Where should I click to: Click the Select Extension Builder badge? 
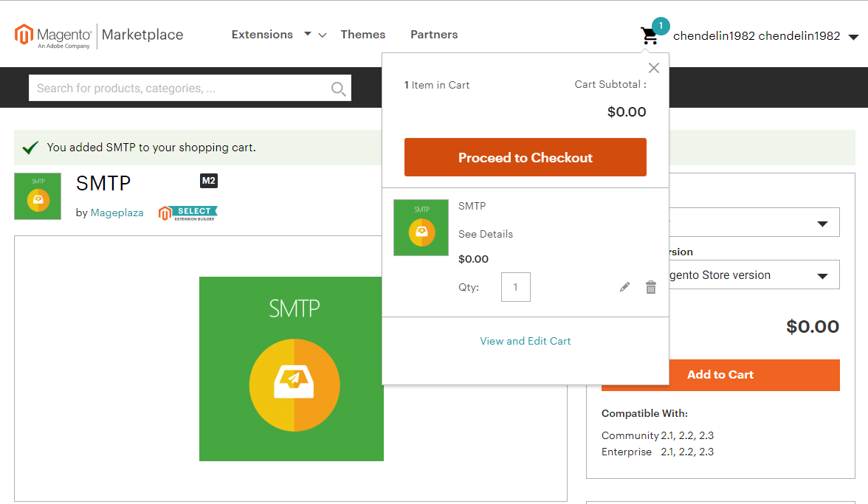[187, 213]
